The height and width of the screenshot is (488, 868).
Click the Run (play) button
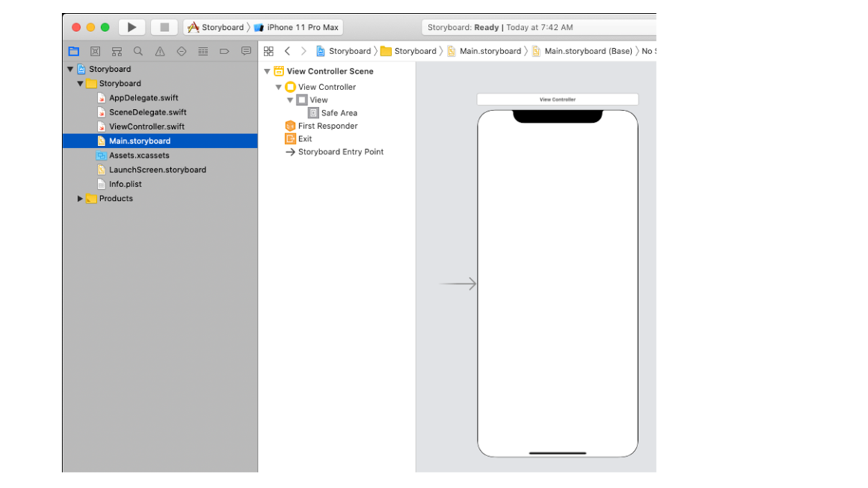click(x=132, y=27)
